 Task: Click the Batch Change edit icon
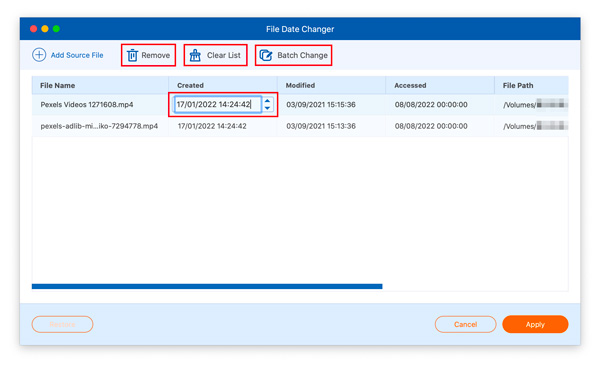coord(266,55)
